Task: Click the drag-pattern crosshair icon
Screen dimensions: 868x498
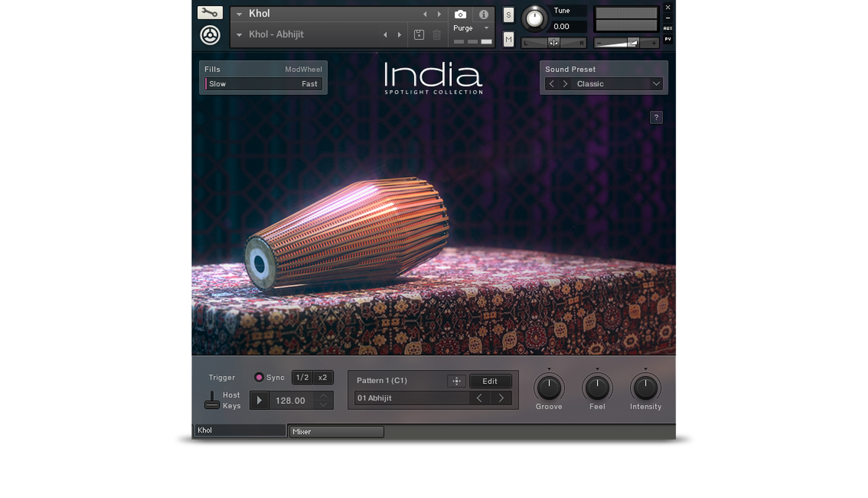Action: pyautogui.click(x=456, y=381)
